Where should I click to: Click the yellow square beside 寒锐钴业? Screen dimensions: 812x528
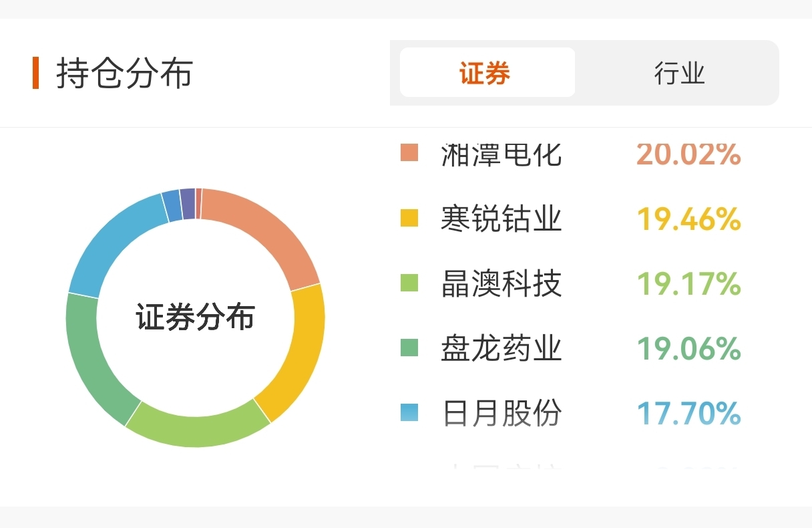pyautogui.click(x=409, y=218)
